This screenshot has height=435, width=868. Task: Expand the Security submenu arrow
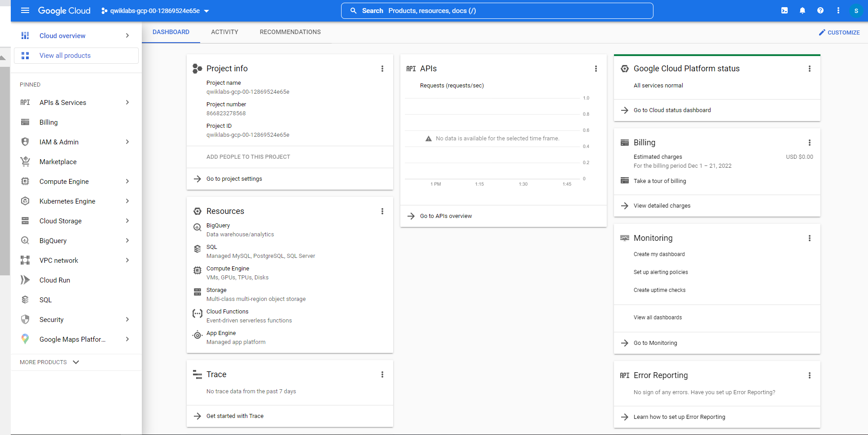[127, 319]
